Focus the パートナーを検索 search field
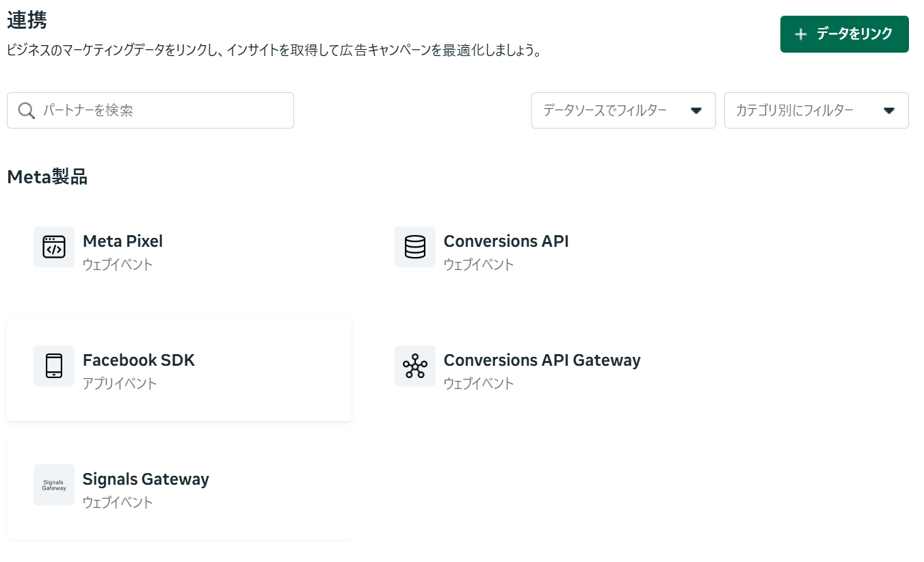The height and width of the screenshot is (562, 924). (x=164, y=111)
